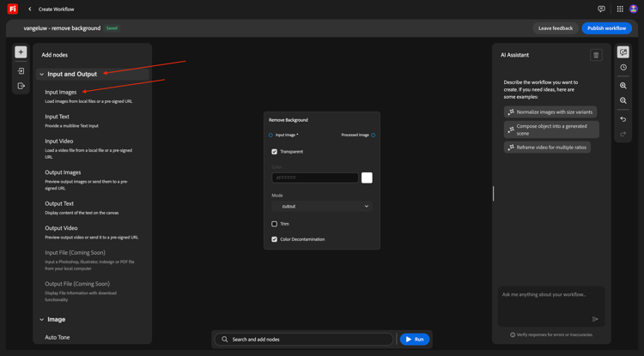Enable the Trim checkbox

275,224
